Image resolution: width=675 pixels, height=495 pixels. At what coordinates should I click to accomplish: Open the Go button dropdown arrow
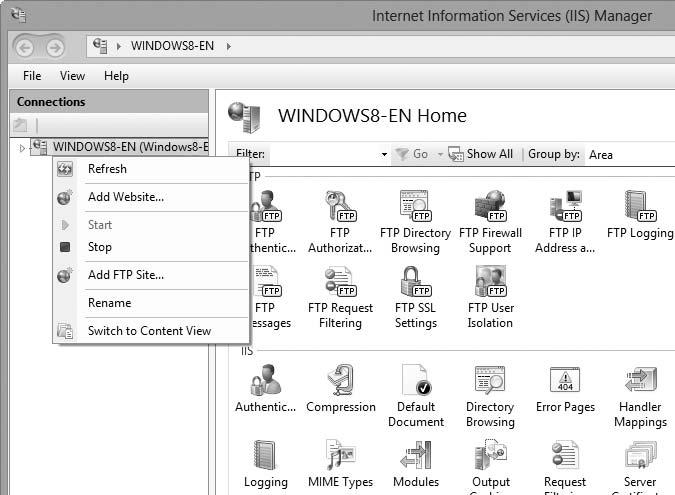click(x=440, y=155)
